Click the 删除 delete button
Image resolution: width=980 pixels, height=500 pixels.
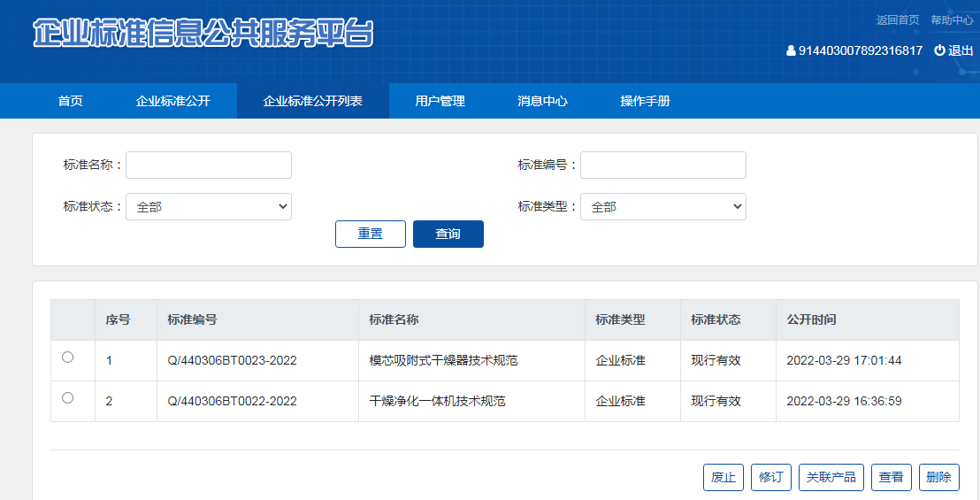click(x=939, y=477)
